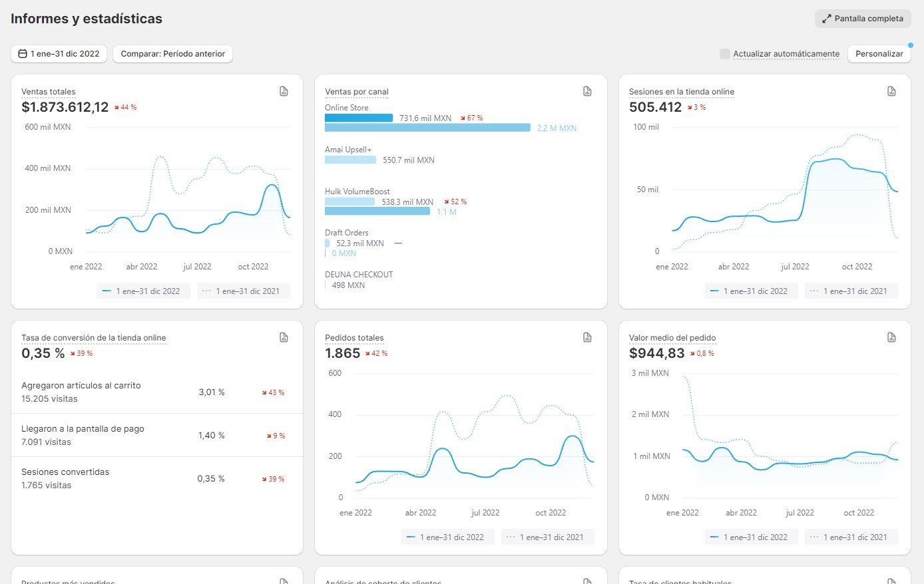Click the Hulk VolumeBoost previous period bar

coord(377,212)
